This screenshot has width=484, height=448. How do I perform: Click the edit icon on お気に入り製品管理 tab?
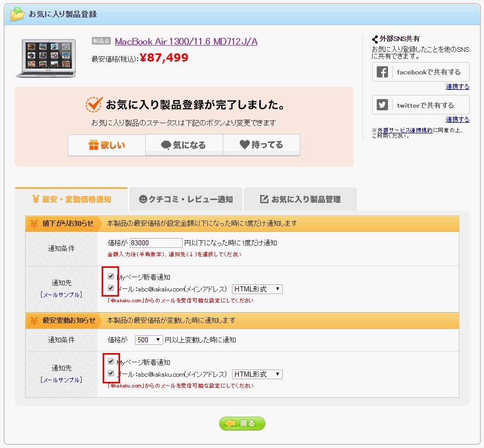pos(264,199)
